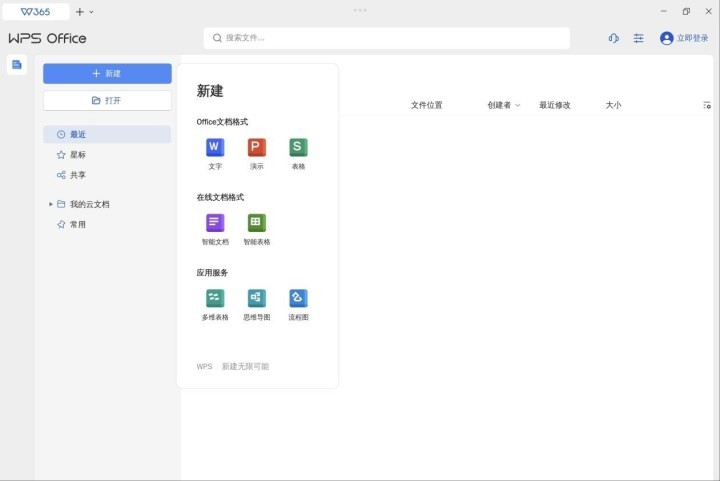This screenshot has height=481, width=720.
Task: Click the WPS Office logo
Action: pyautogui.click(x=47, y=38)
